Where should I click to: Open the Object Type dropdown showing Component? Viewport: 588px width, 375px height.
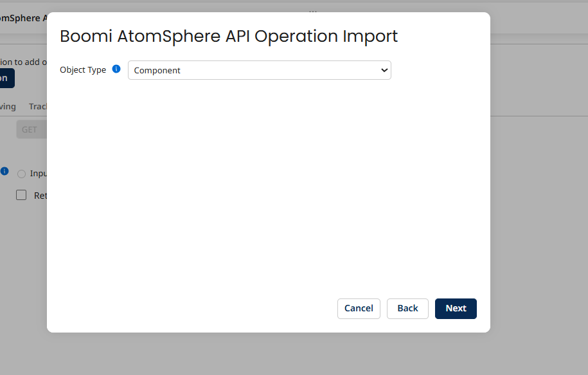[259, 70]
